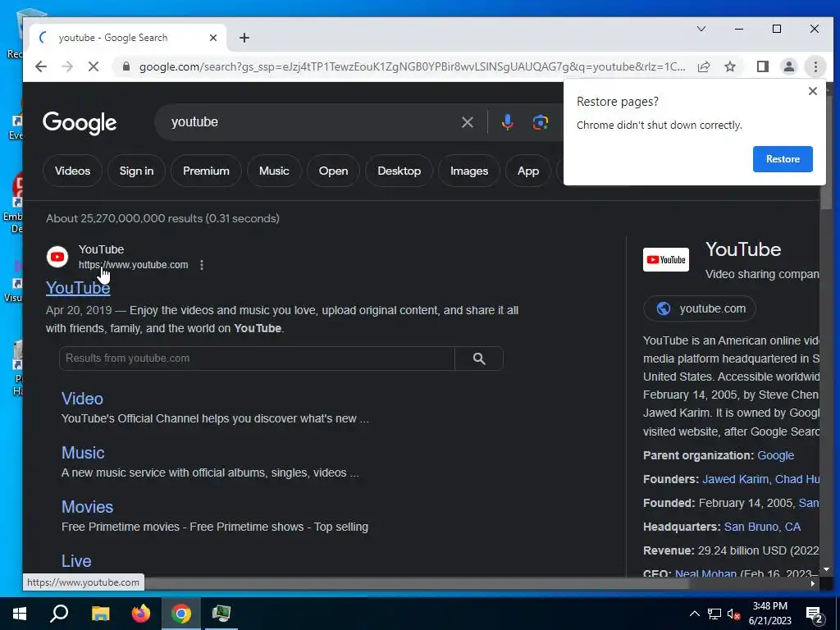This screenshot has width=840, height=630.
Task: Open the Movies sitelink
Action: [87, 507]
